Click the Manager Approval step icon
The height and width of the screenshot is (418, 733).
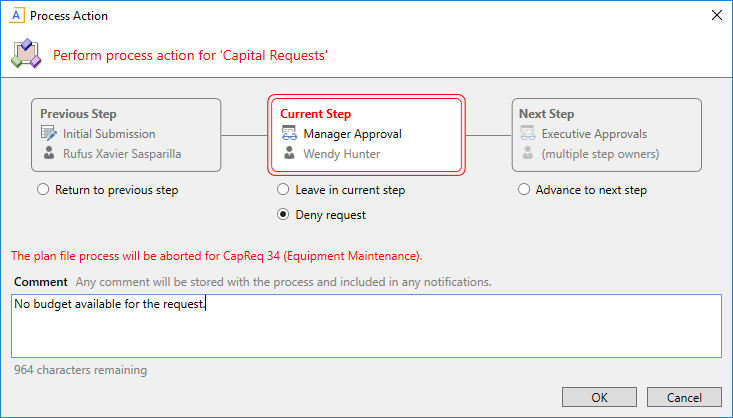click(x=289, y=134)
